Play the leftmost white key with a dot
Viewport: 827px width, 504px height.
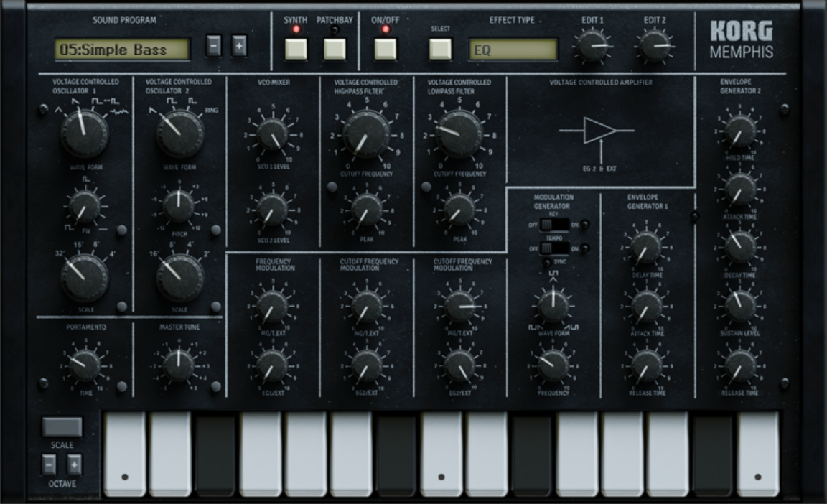tap(125, 454)
